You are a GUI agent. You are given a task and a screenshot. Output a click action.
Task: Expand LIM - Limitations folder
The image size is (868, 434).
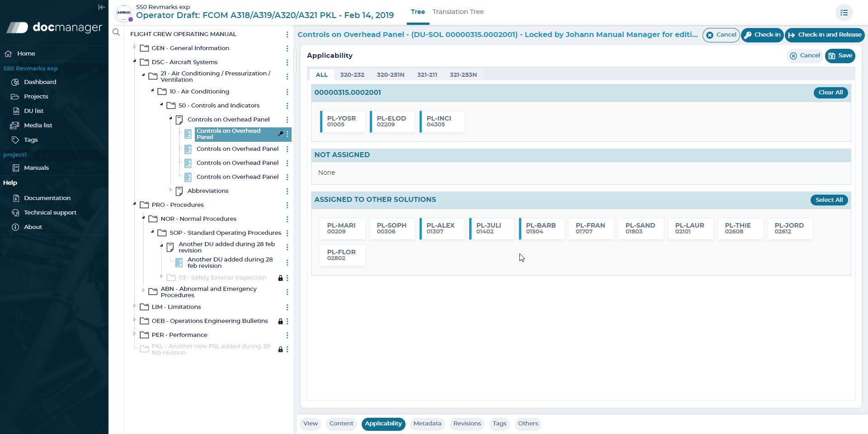[134, 306]
